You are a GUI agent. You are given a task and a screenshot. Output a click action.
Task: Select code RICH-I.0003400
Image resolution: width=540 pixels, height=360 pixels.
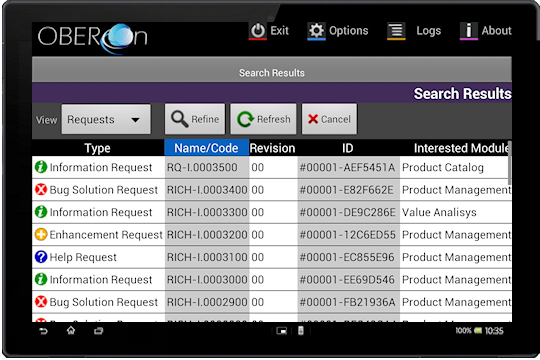coord(207,190)
